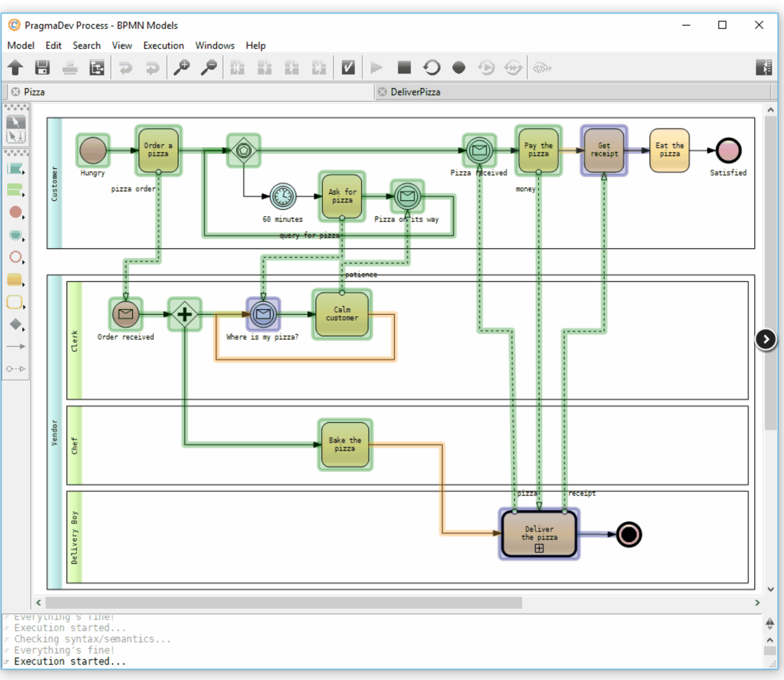
Task: Click the zoom in magnifier icon
Action: pyautogui.click(x=181, y=68)
